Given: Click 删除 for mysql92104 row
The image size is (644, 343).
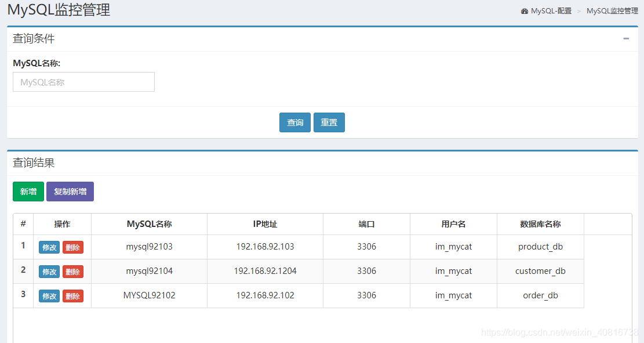Looking at the screenshot, I should (x=72, y=272).
